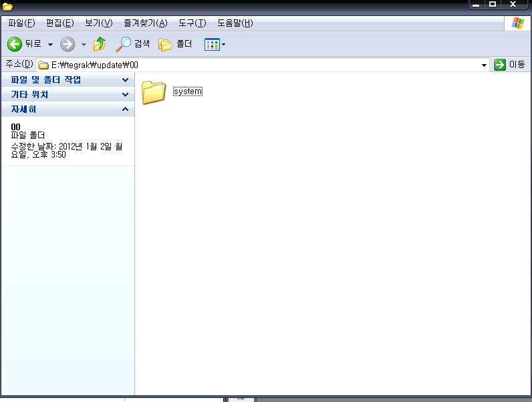Open the Back history dropdown arrow

[x=50, y=45]
